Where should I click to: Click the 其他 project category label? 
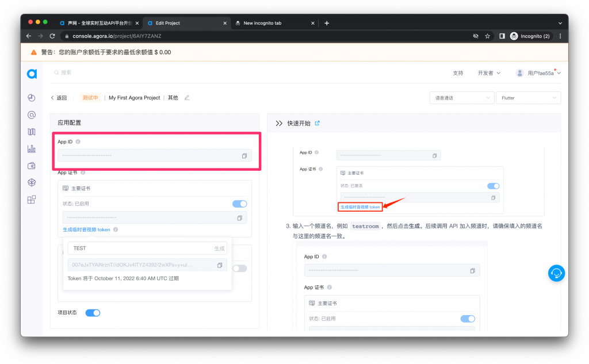click(173, 98)
